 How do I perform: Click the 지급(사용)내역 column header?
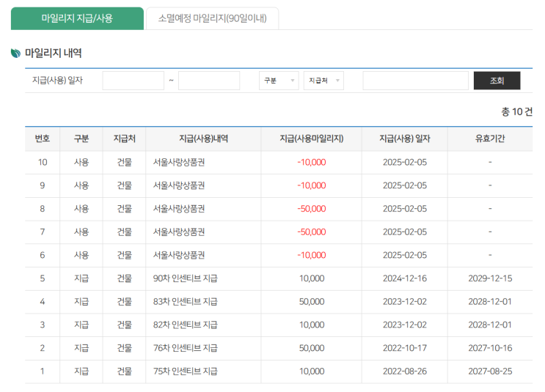pyautogui.click(x=203, y=139)
